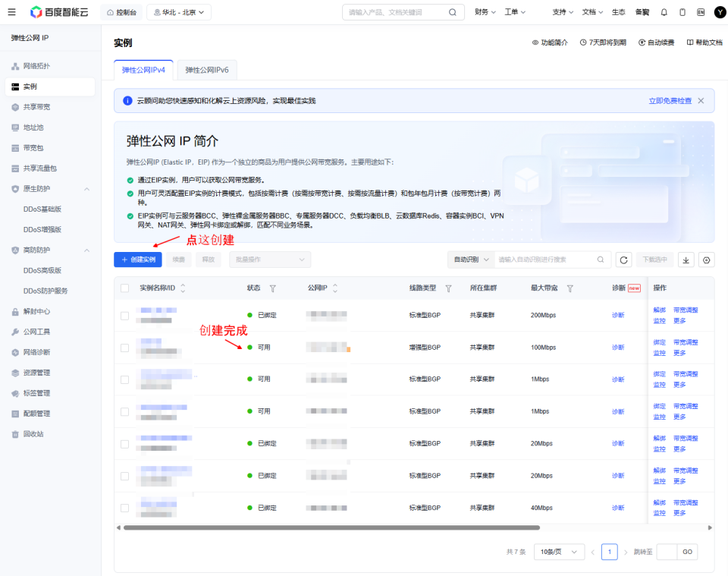
Task: Open the 华北-北京 region dropdown
Action: pyautogui.click(x=179, y=12)
